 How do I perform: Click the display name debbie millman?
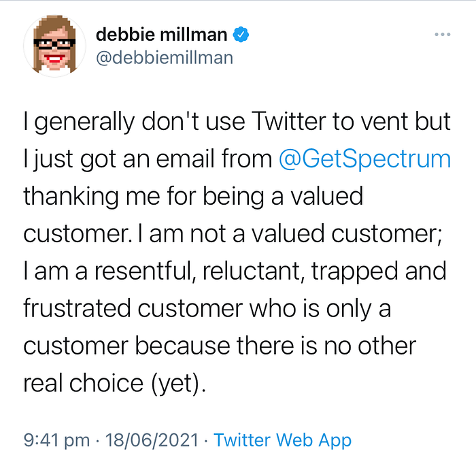[162, 34]
